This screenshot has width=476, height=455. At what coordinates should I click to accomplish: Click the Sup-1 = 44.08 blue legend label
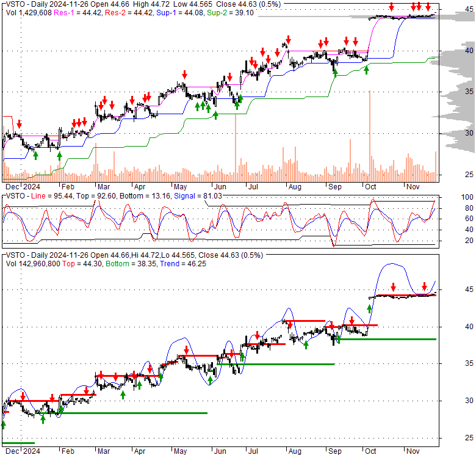coord(181,13)
